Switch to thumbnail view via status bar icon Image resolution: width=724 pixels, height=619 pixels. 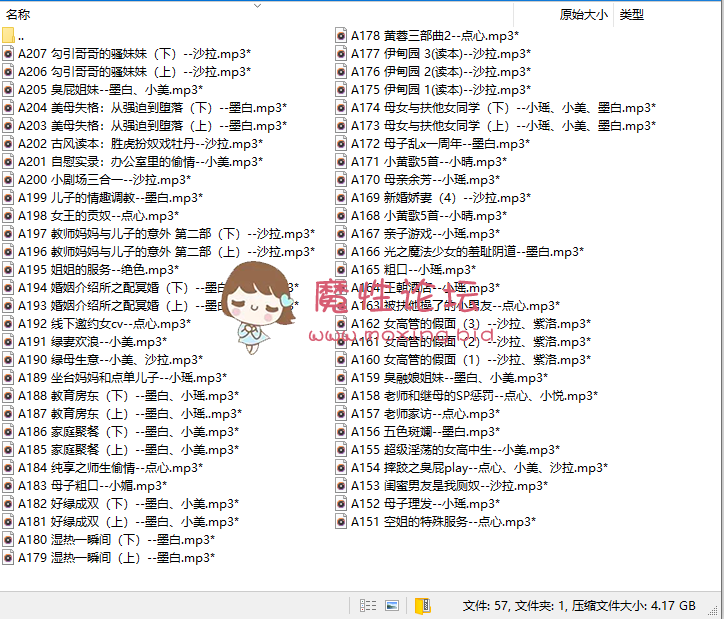pyautogui.click(x=392, y=605)
